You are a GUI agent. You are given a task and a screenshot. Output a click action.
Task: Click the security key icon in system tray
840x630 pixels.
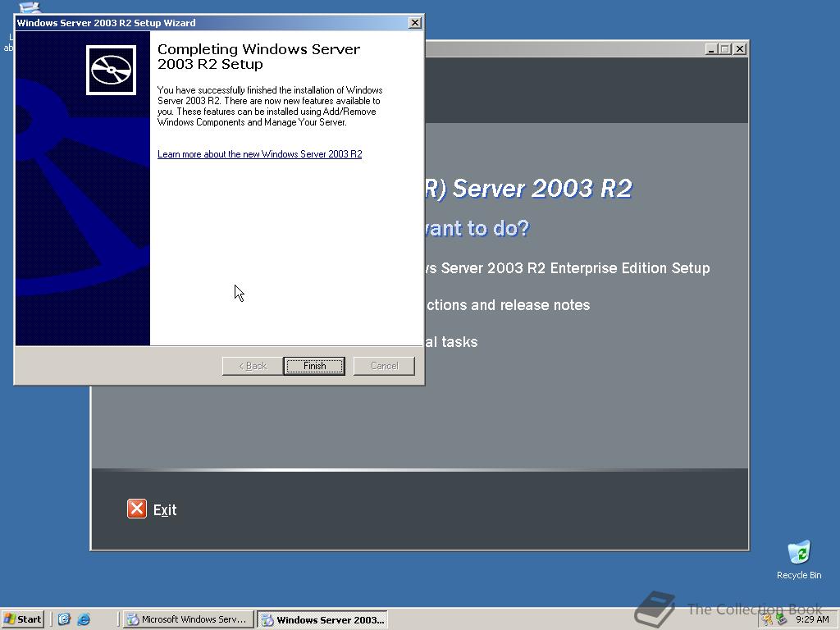(x=768, y=620)
